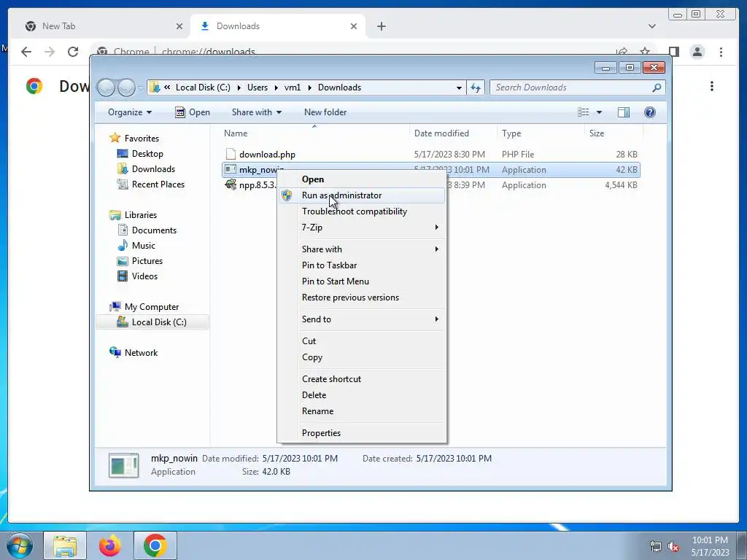The image size is (747, 560).
Task: Select Downloads under Favorites
Action: coord(153,169)
